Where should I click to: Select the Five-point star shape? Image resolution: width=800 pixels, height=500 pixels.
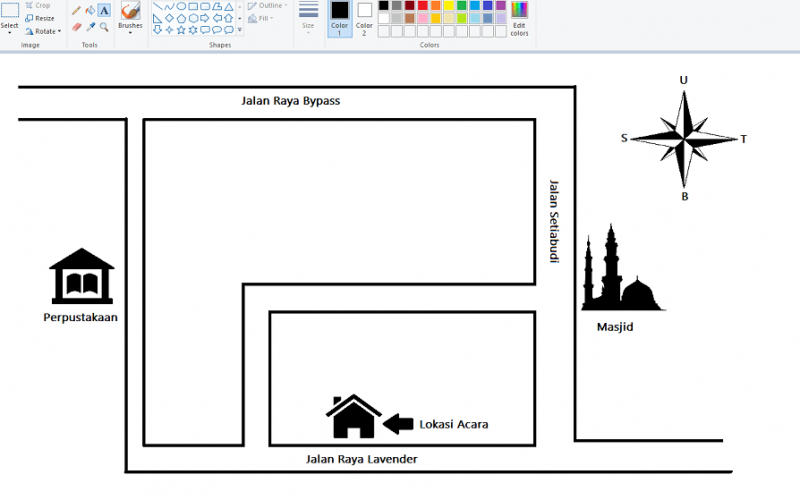(181, 30)
